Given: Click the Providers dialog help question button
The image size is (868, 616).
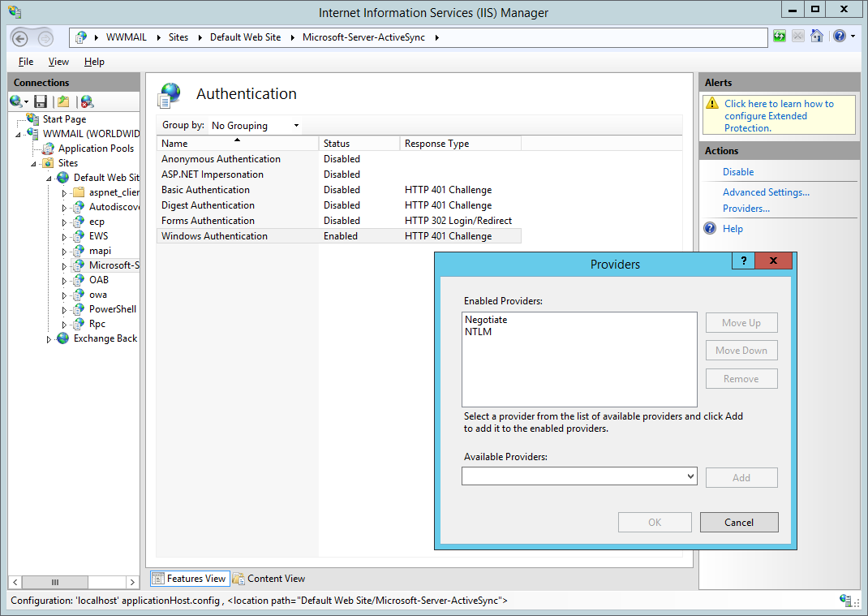Looking at the screenshot, I should (743, 261).
